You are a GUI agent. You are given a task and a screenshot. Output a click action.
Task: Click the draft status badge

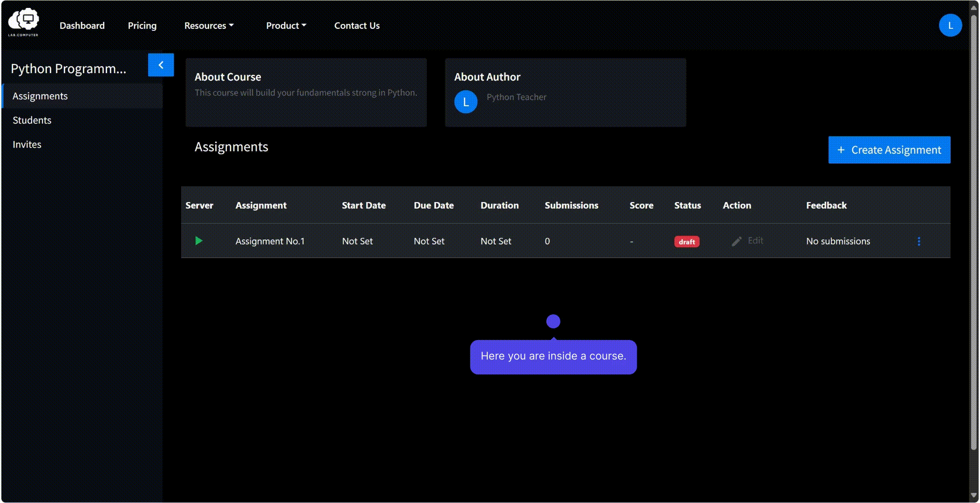[x=687, y=242]
